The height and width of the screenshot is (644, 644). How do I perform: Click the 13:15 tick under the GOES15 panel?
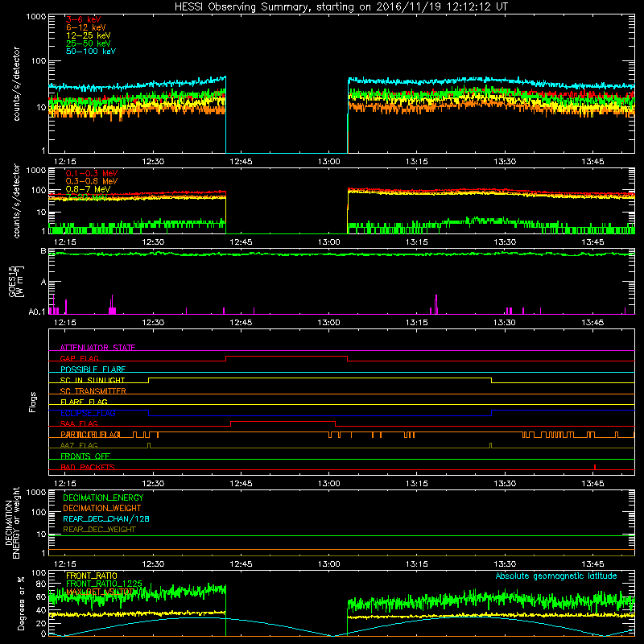[417, 323]
